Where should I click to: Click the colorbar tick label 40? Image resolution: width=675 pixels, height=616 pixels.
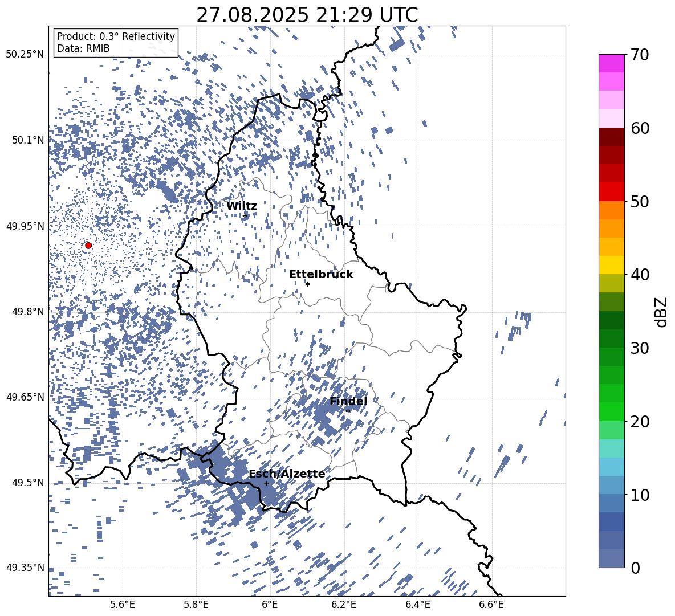point(640,275)
